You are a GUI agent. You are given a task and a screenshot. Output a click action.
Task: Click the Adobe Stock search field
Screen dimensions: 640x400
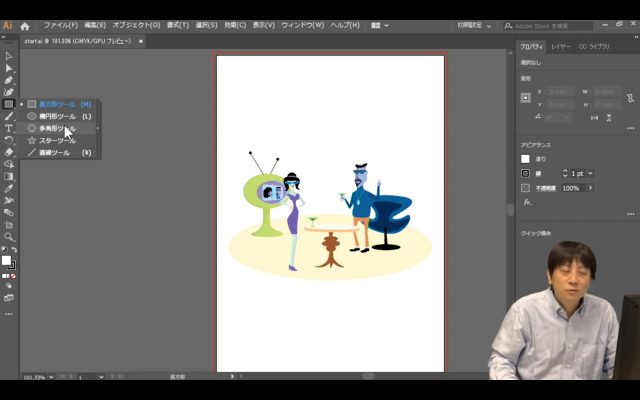[548, 26]
